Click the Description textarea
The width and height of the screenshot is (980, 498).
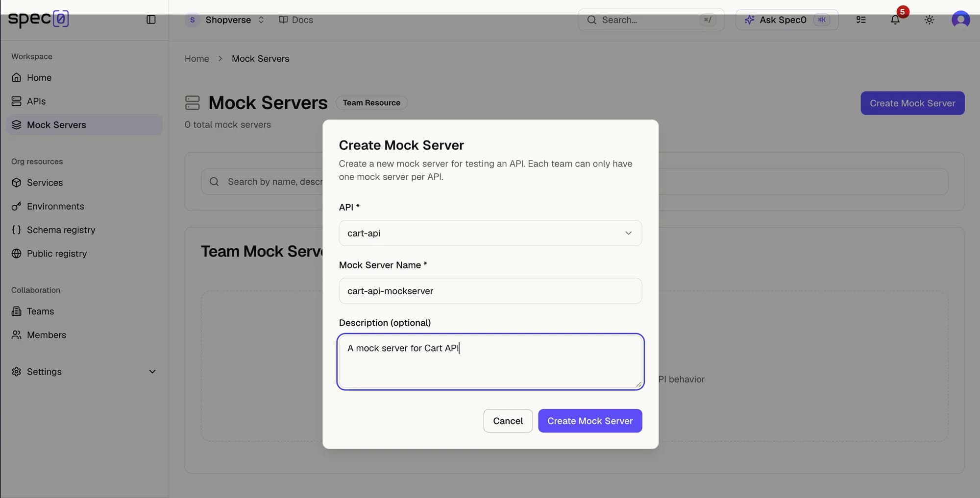(x=490, y=362)
